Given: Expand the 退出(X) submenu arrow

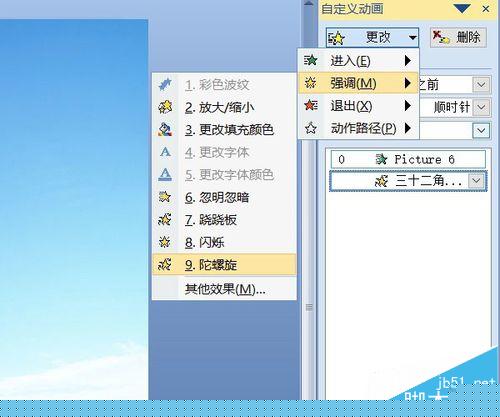Looking at the screenshot, I should tap(407, 106).
